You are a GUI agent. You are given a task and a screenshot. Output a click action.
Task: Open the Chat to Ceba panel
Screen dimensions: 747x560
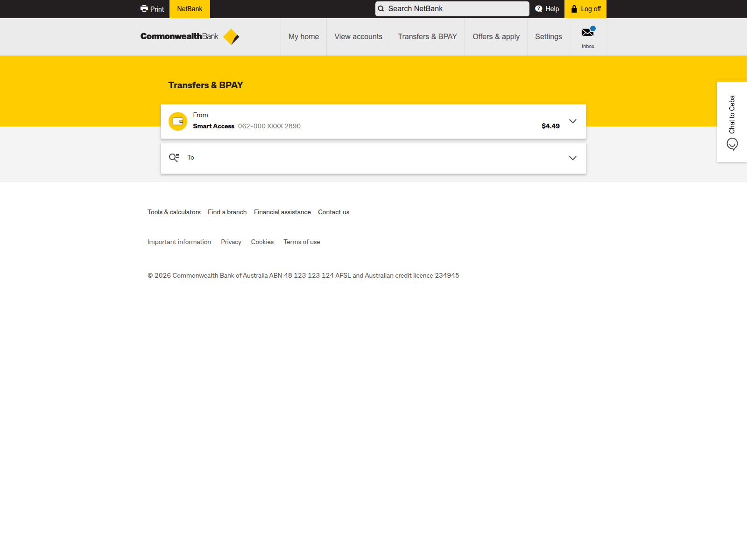(x=732, y=113)
